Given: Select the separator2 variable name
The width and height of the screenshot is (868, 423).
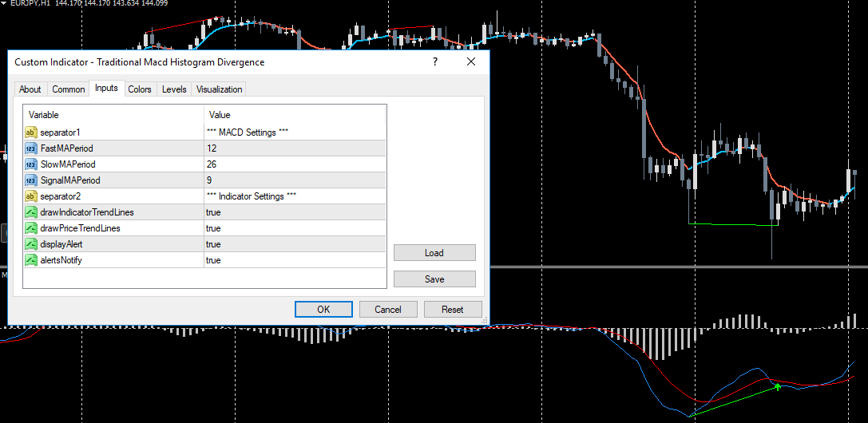Looking at the screenshot, I should 61,196.
